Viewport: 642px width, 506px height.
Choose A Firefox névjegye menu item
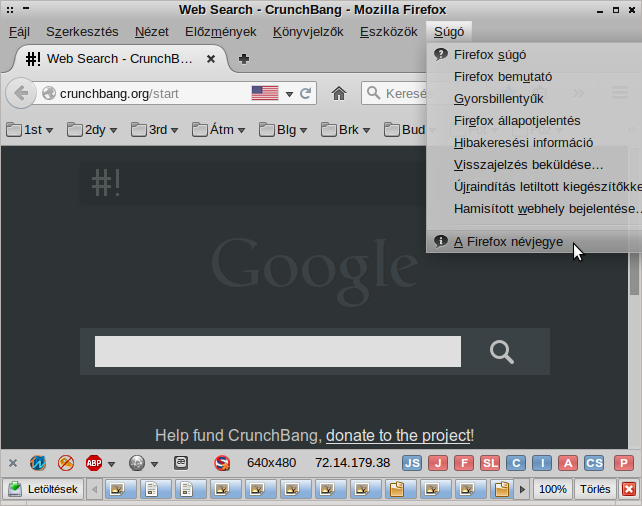point(534,242)
